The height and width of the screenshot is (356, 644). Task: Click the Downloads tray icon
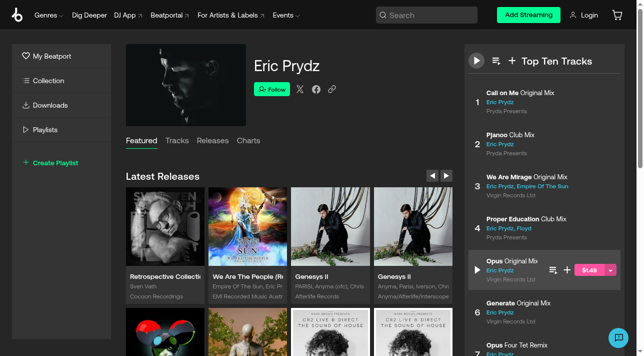[26, 105]
